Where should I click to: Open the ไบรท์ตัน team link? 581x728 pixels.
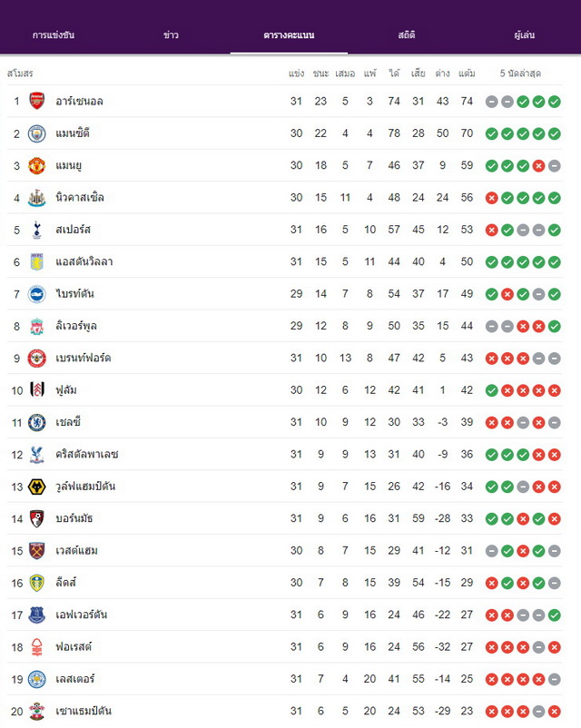(x=74, y=293)
